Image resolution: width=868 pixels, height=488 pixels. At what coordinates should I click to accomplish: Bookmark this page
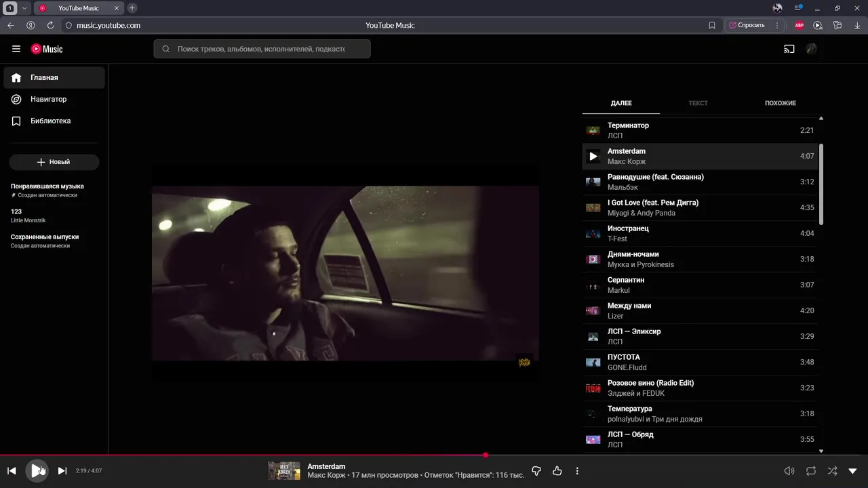712,25
